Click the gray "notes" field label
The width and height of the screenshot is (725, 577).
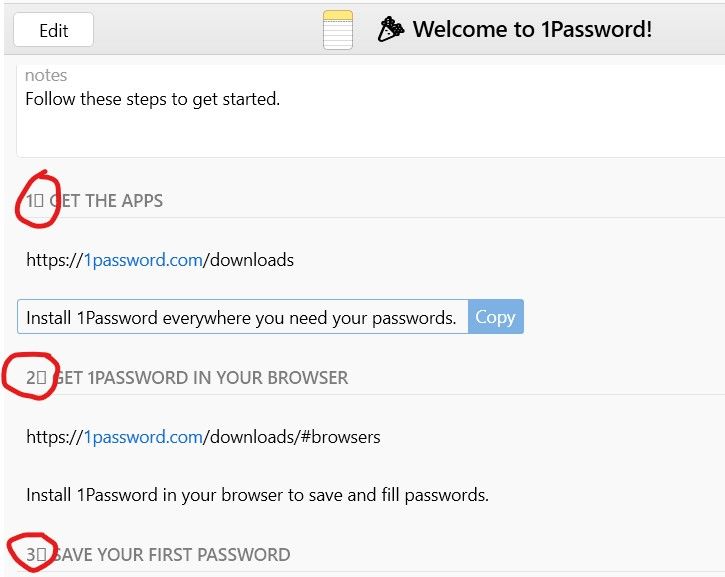coord(46,76)
